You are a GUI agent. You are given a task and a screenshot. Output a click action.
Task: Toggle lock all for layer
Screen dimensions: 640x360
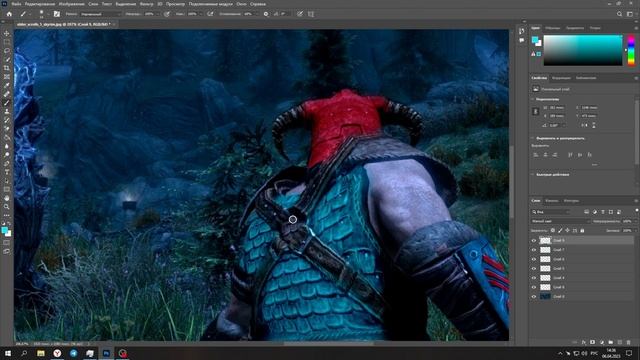pyautogui.click(x=582, y=231)
